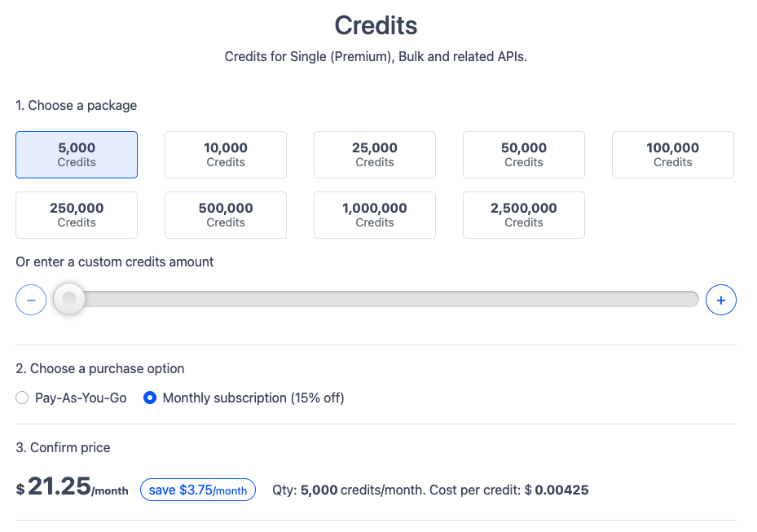Screen dimensions: 757x532
Task: Select the 500,000 Credits package
Action: 226,215
